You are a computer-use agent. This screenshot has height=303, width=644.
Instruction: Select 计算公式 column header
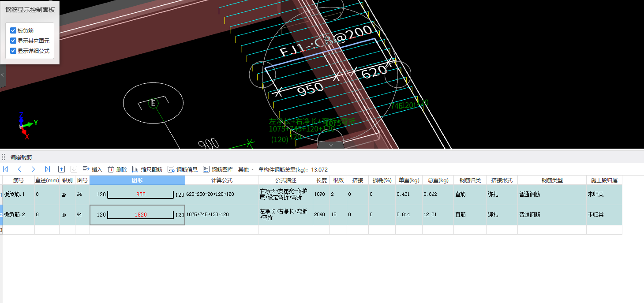221,180
